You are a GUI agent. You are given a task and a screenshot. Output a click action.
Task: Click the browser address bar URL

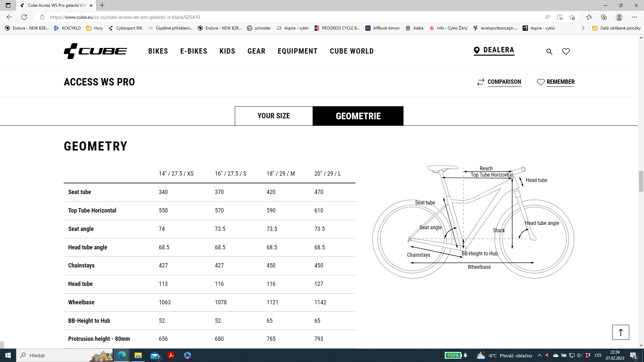point(125,17)
